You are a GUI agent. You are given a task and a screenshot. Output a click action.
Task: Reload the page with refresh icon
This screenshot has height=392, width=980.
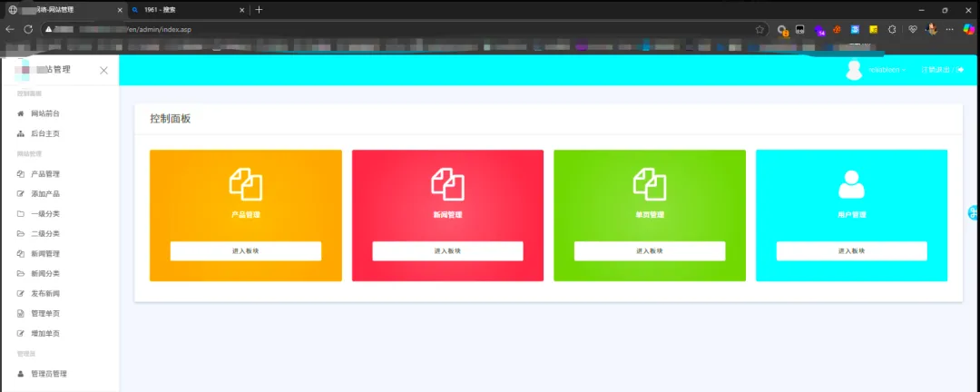click(x=28, y=29)
